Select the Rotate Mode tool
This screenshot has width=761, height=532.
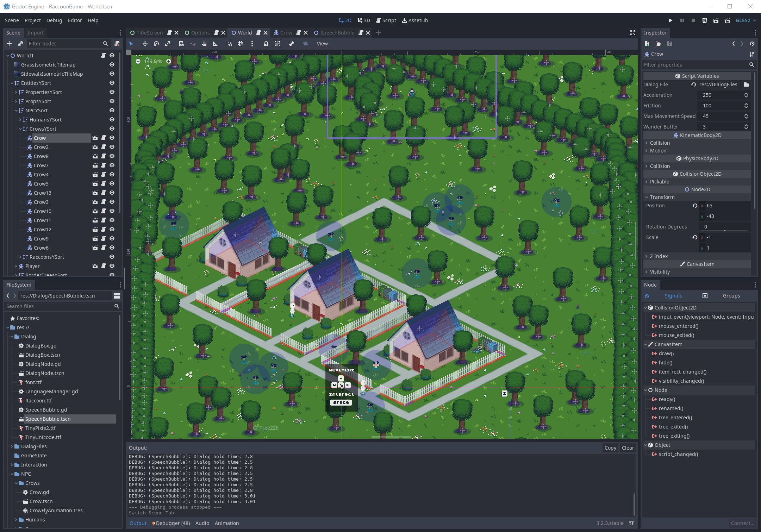point(156,44)
